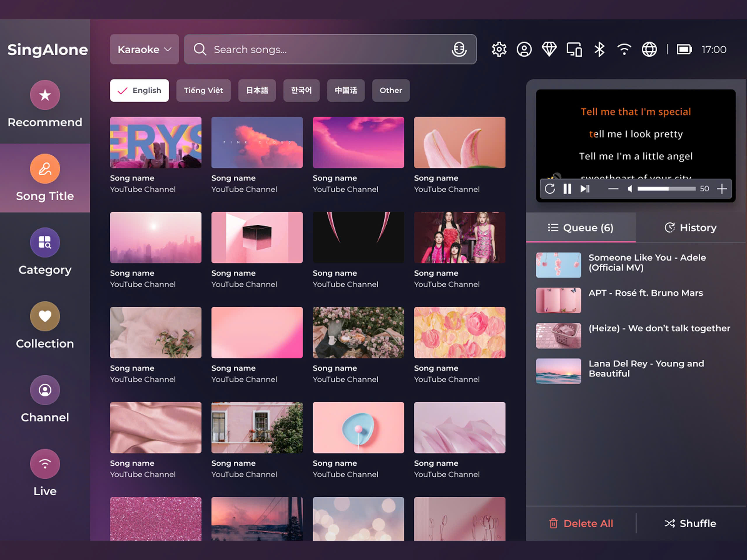Expand the Karaoke mode dropdown
Viewport: 747px width, 560px height.
point(144,50)
